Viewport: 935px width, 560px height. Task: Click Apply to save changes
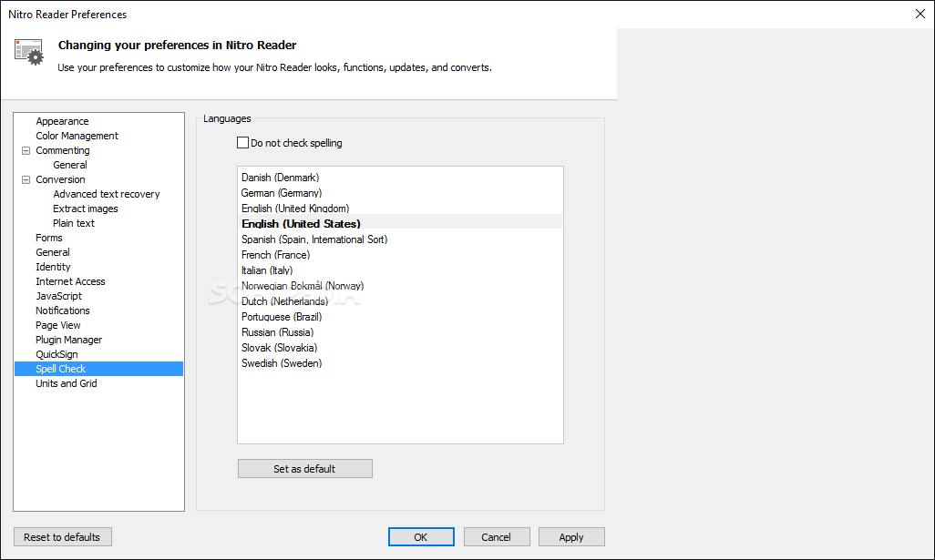tap(571, 537)
